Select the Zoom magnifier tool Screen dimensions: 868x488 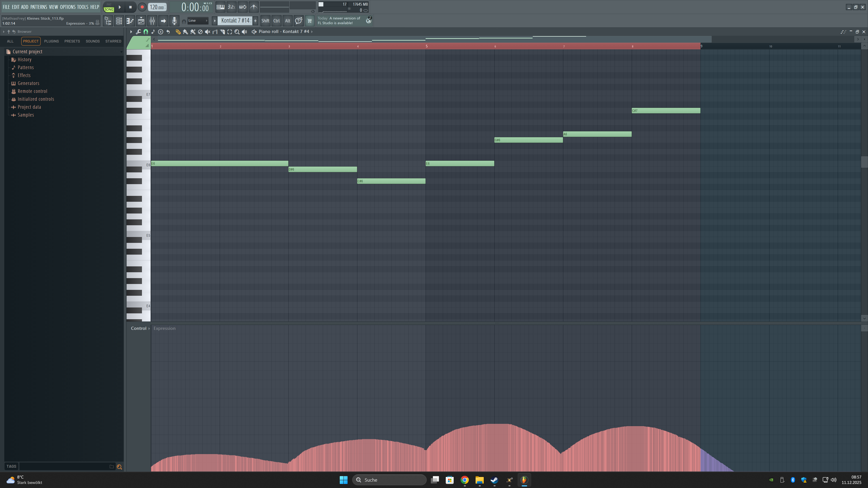pyautogui.click(x=237, y=32)
